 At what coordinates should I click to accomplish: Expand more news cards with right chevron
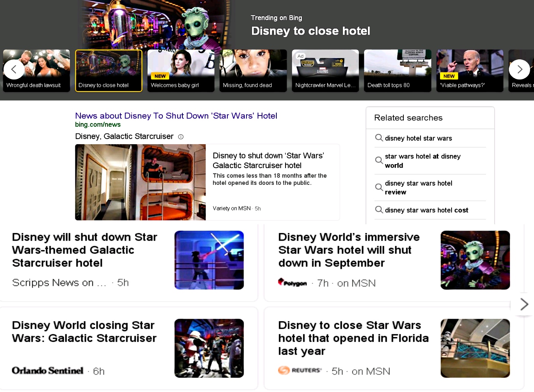[x=524, y=304]
